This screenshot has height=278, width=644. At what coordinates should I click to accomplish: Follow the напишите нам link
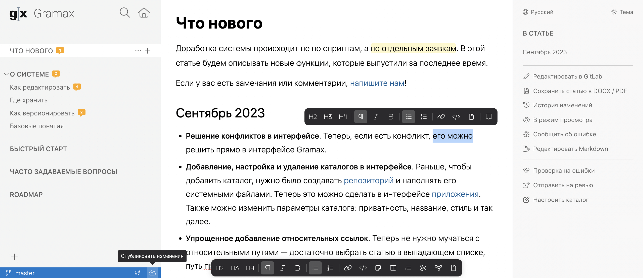click(377, 83)
